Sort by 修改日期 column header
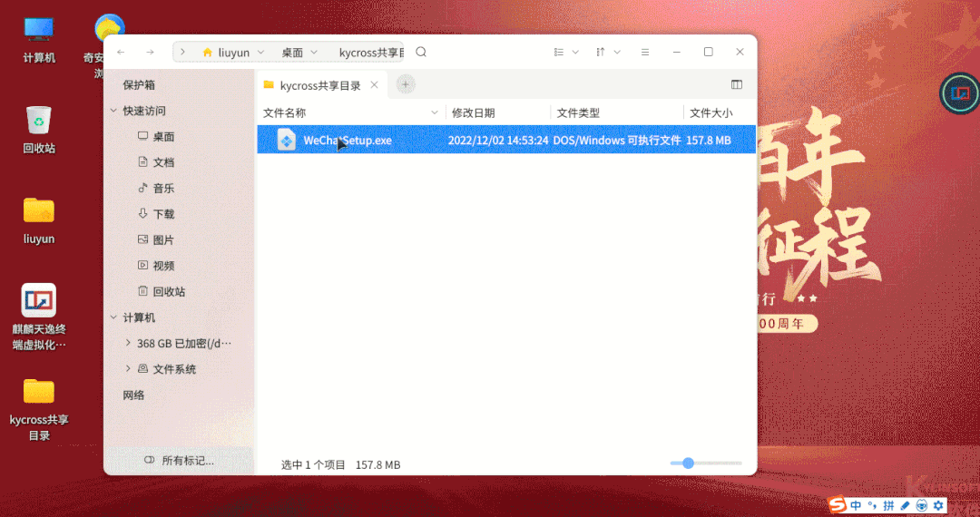The height and width of the screenshot is (517, 980). click(473, 113)
